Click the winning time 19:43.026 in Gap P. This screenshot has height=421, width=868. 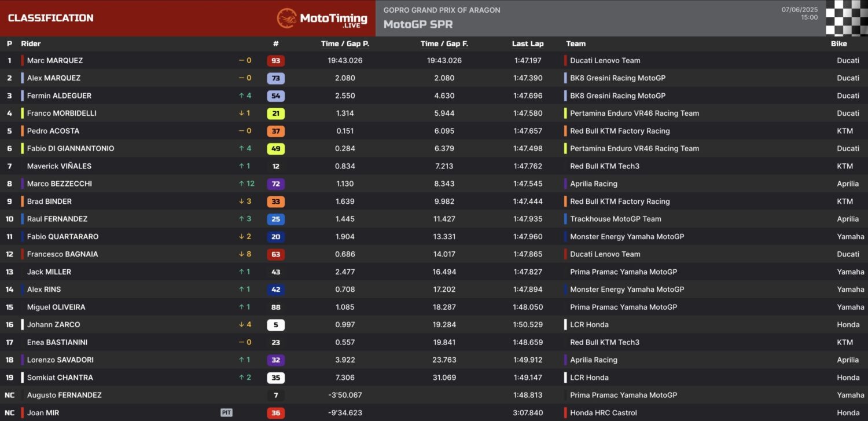[345, 60]
